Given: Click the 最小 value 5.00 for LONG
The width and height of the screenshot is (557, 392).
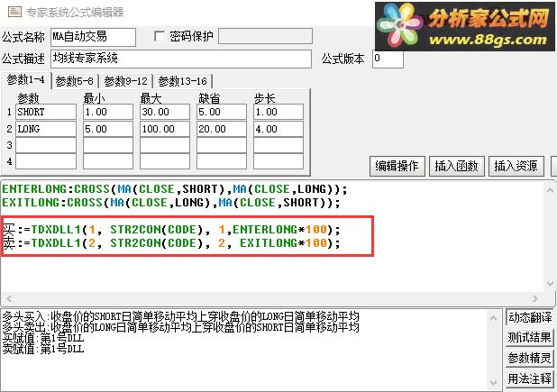Looking at the screenshot, I should click(x=108, y=129).
